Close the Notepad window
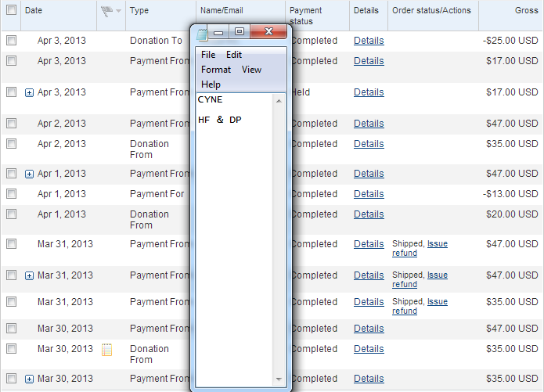The image size is (544, 392). pos(269,32)
